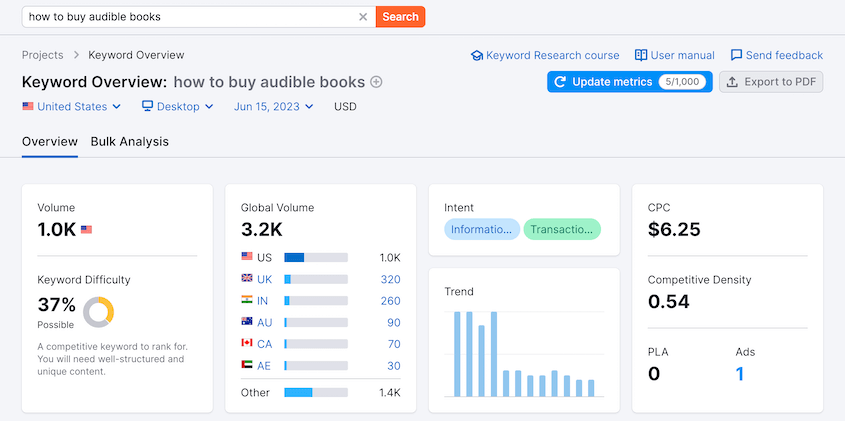Screen dimensions: 845x421
Task: Open the Projects breadcrumb link
Action: point(43,55)
